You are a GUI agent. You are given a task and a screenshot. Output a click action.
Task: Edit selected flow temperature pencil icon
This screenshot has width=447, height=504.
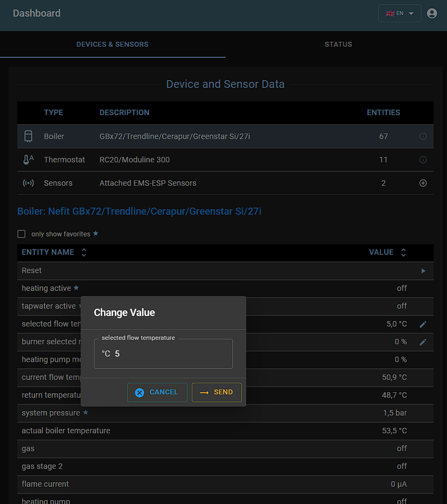[423, 324]
